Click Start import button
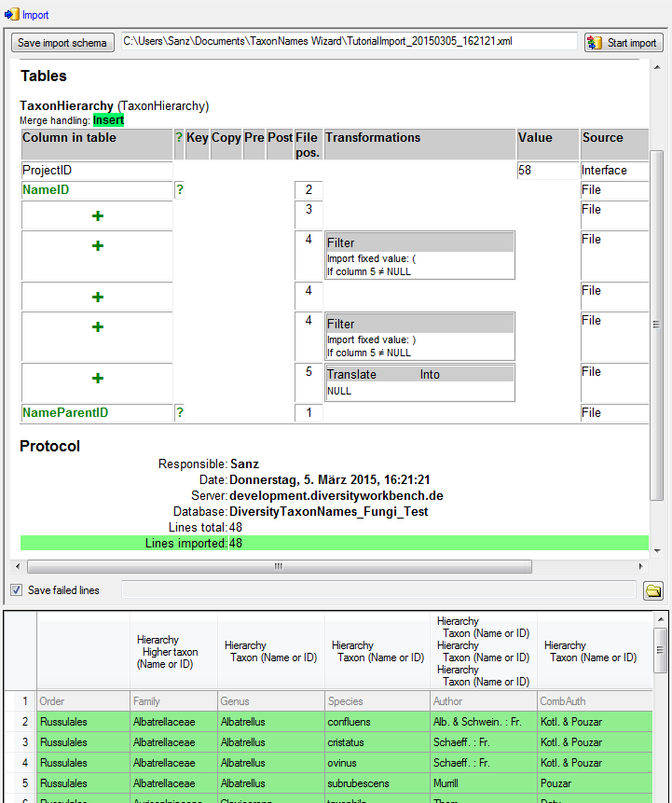The height and width of the screenshot is (803, 672). point(624,43)
